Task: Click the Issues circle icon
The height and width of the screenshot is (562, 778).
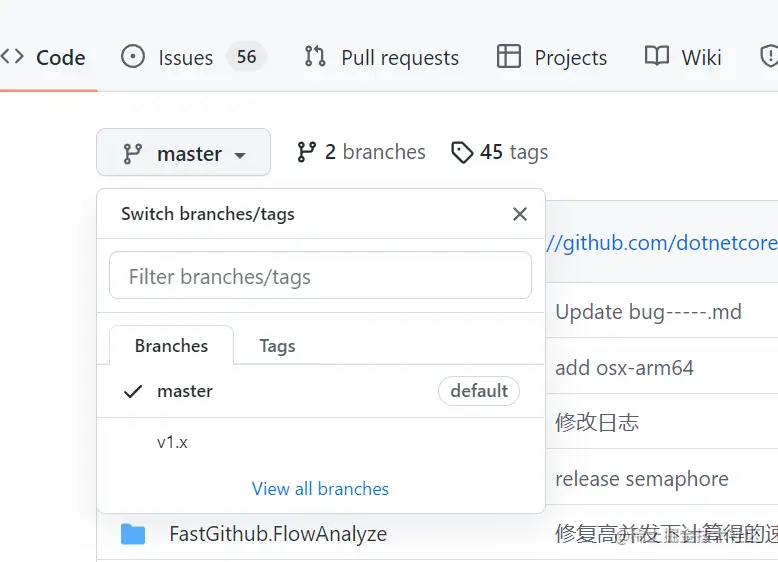Action: (133, 57)
